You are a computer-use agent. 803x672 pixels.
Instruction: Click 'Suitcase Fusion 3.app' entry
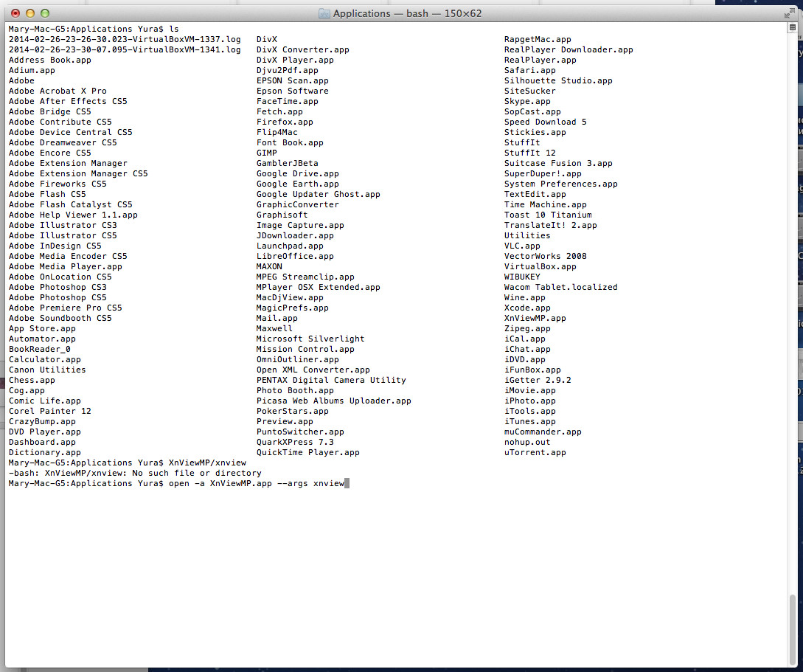pos(558,164)
